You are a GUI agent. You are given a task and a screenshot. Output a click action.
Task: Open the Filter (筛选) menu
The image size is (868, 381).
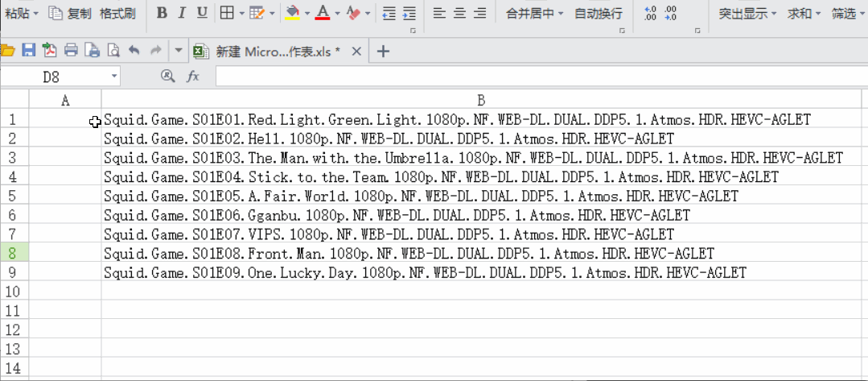(x=849, y=14)
